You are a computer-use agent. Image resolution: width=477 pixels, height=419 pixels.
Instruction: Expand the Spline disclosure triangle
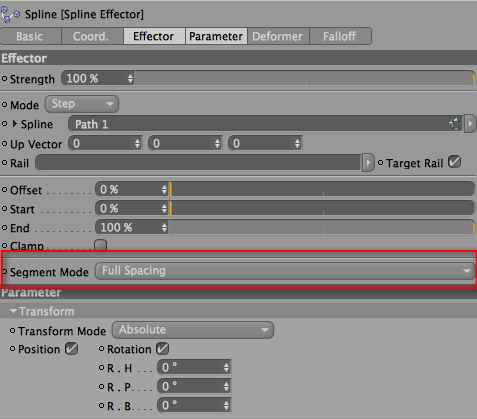15,124
